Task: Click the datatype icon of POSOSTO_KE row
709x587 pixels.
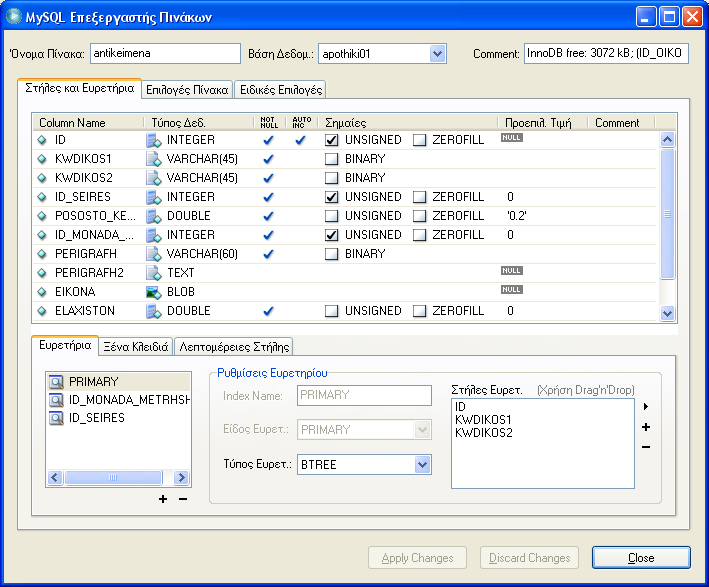Action: (x=154, y=216)
